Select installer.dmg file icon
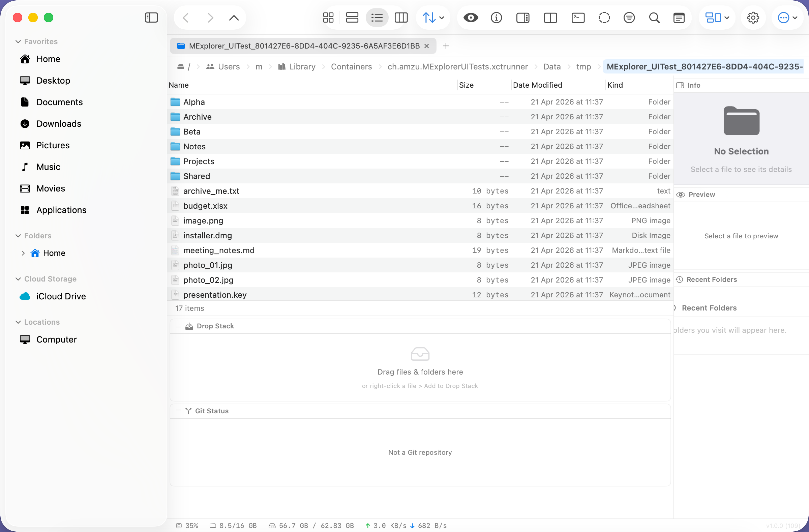The width and height of the screenshot is (809, 532). point(175,236)
